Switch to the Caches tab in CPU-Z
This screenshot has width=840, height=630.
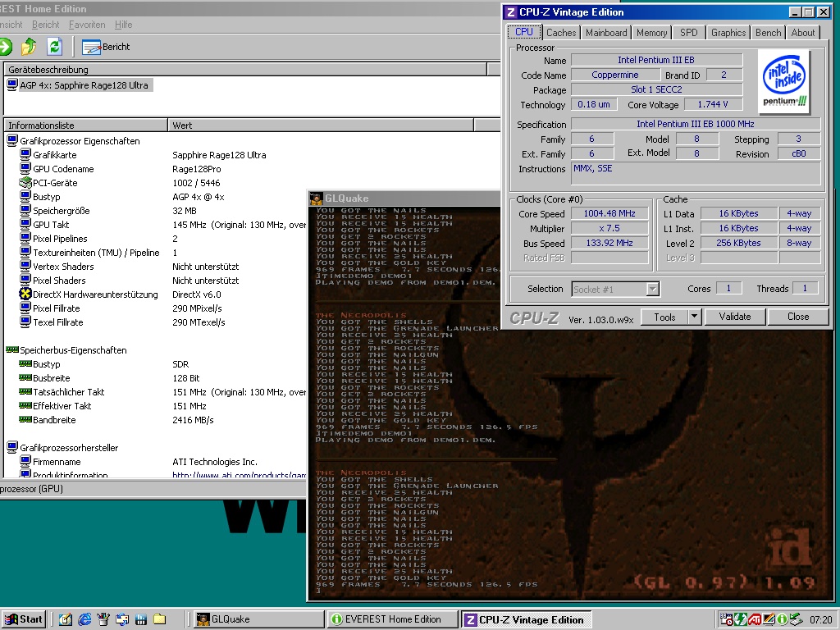[561, 33]
